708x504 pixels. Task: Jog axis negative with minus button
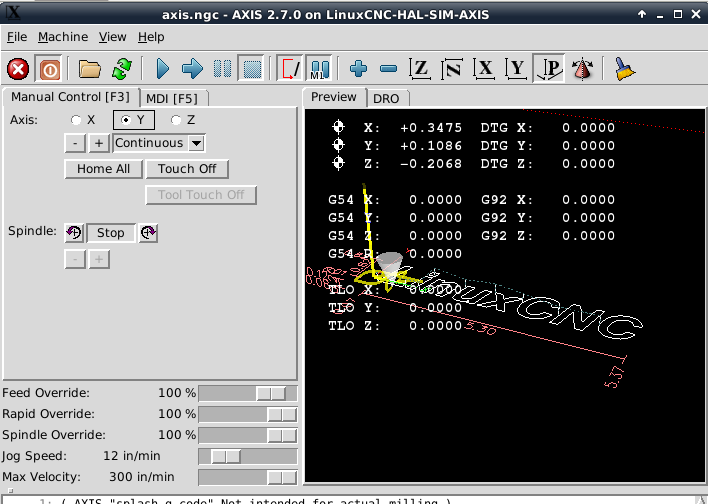click(75, 143)
